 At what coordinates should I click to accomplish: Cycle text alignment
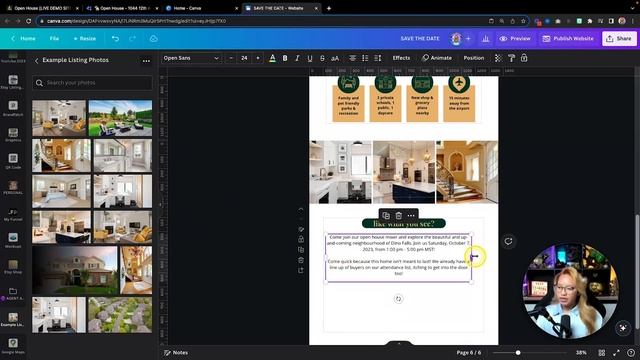(x=352, y=58)
